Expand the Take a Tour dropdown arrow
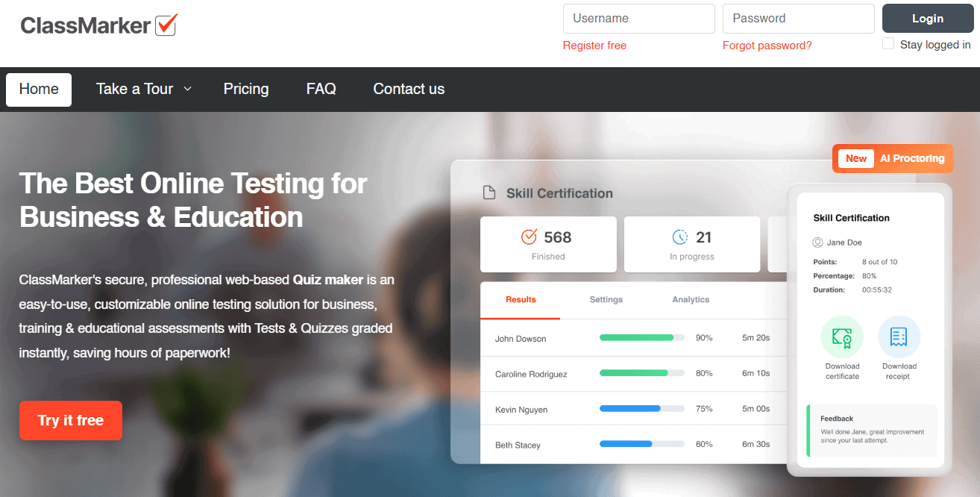 point(188,89)
